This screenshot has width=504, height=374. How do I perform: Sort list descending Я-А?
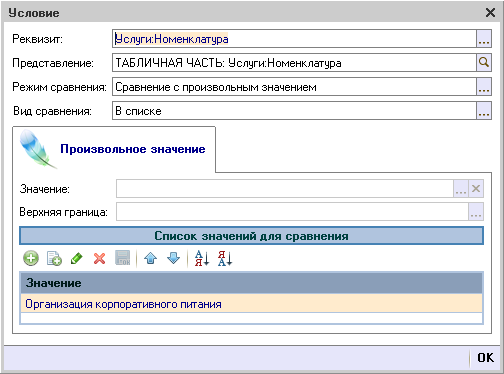click(225, 258)
